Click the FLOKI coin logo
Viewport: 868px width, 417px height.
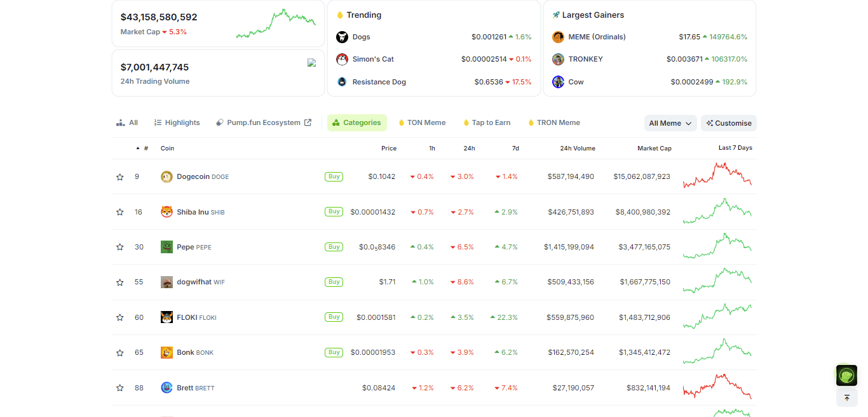pos(166,317)
